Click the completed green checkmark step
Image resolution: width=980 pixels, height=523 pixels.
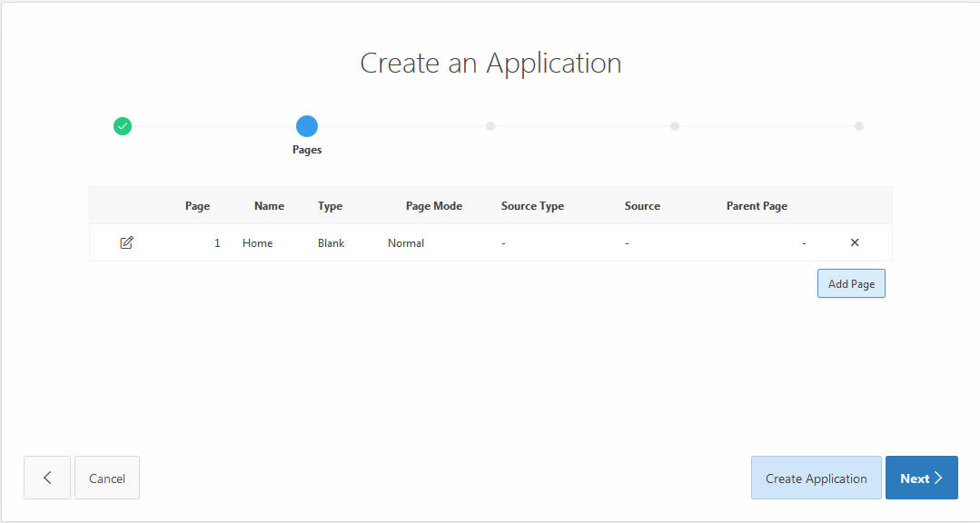123,126
